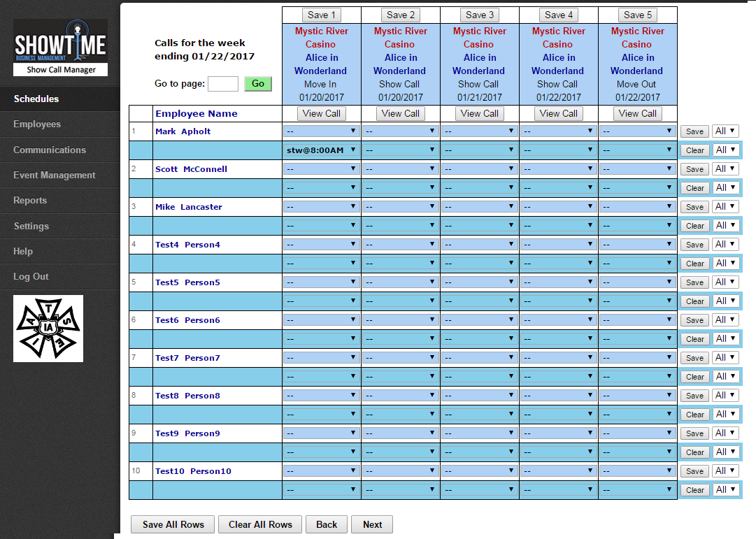View Call for Move Out 01/22/2017
Screen dimensions: 756x539
(x=638, y=114)
